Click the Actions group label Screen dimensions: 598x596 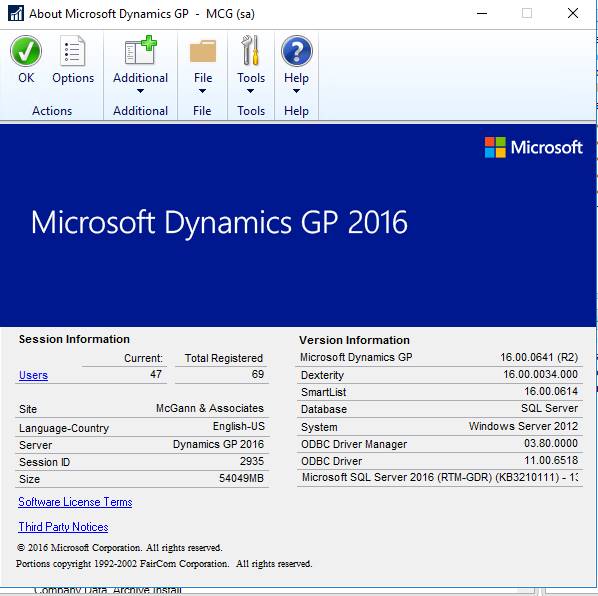[x=52, y=111]
